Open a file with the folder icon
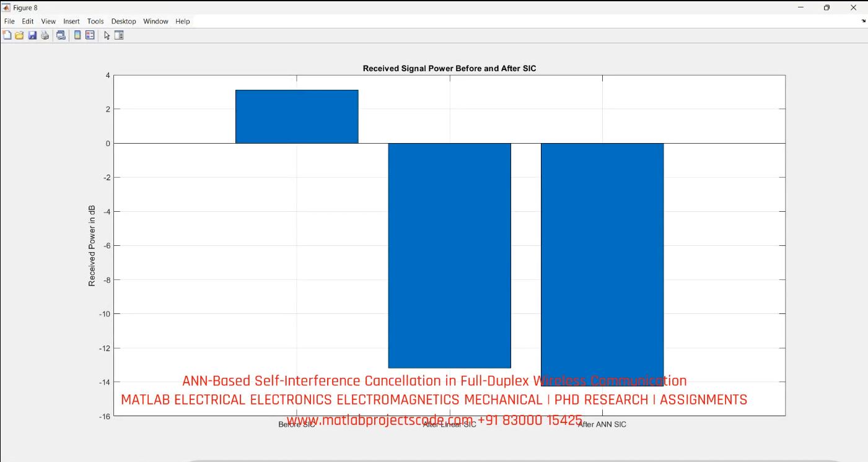The image size is (868, 462). tap(19, 35)
